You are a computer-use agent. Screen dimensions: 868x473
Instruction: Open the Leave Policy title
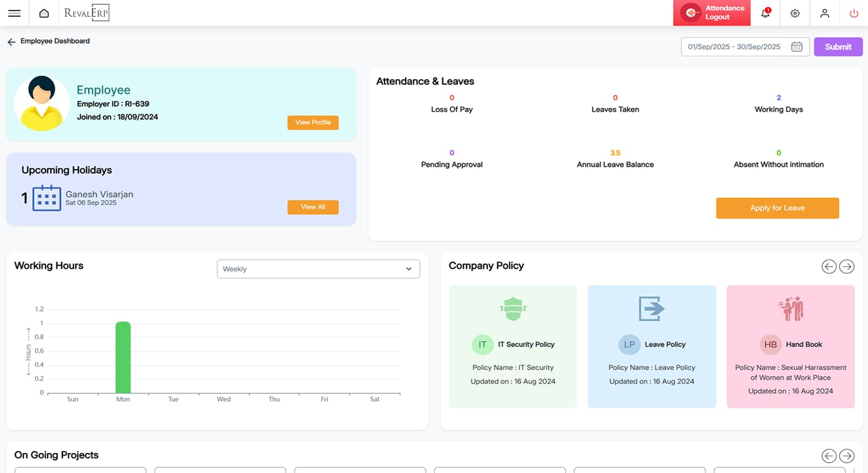point(665,344)
